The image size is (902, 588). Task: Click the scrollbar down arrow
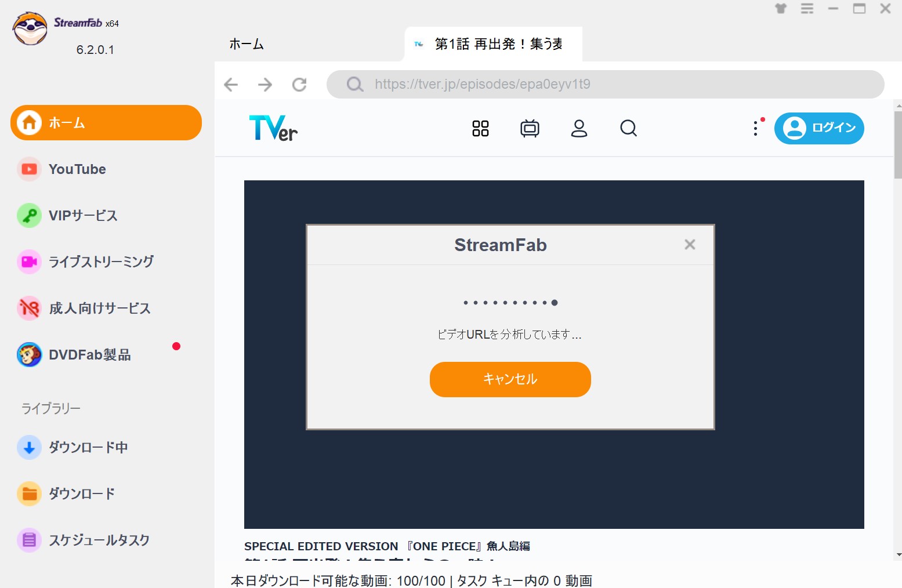(x=899, y=555)
